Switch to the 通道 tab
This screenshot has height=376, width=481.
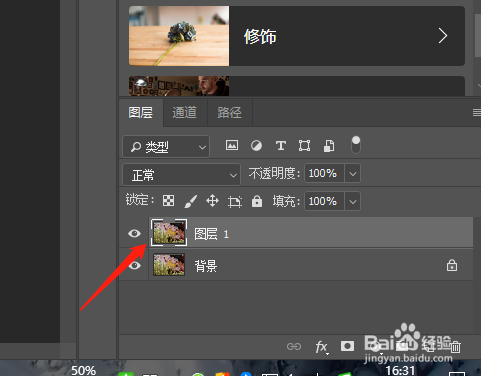point(185,113)
